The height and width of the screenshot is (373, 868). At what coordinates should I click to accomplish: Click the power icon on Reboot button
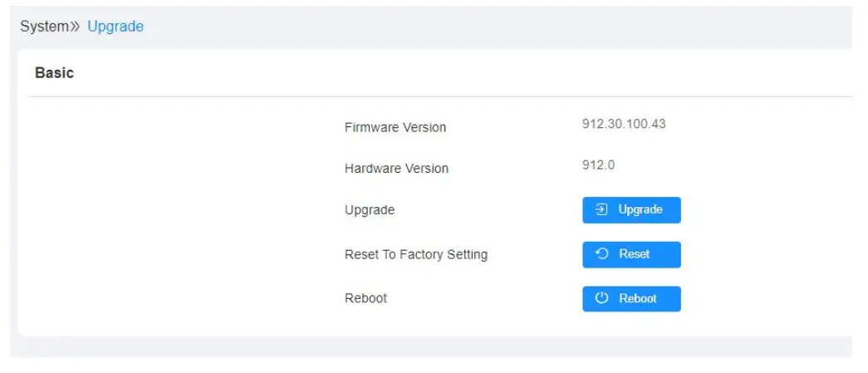pyautogui.click(x=603, y=298)
